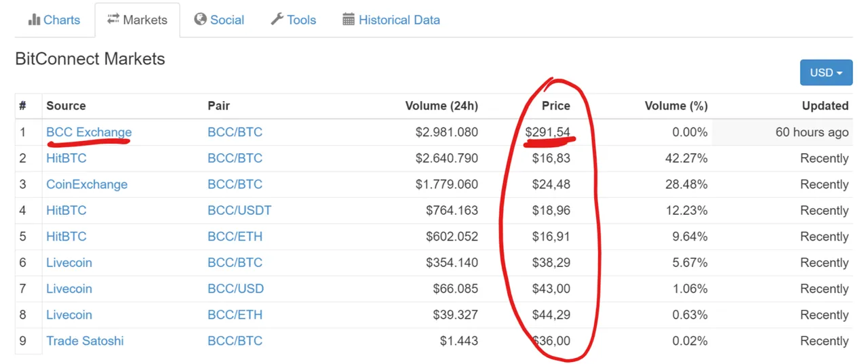The width and height of the screenshot is (868, 364).
Task: Click the 12.23% volume share cell
Action: pos(686,210)
